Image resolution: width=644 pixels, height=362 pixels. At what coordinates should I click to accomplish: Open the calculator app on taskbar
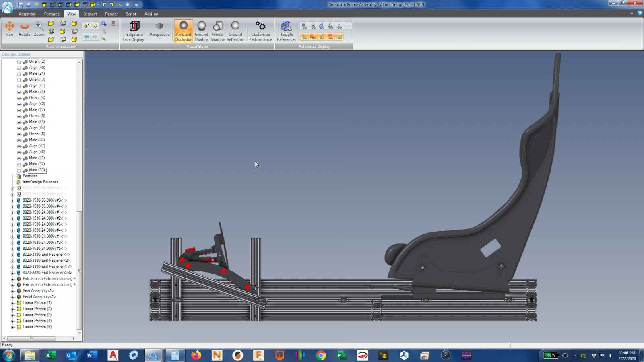(175, 356)
